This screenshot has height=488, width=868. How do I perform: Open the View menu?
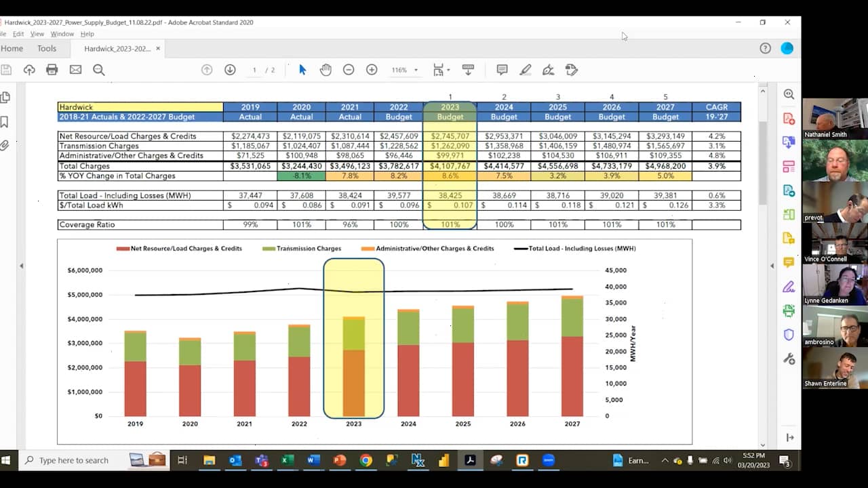coord(37,34)
